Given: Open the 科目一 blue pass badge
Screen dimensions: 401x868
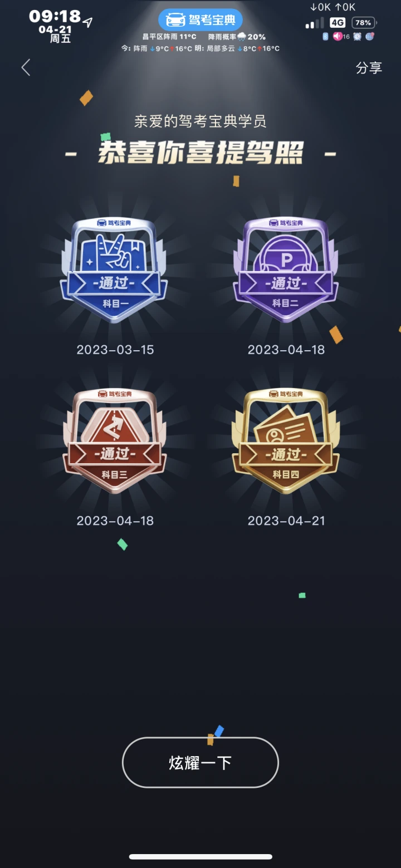Looking at the screenshot, I should [x=114, y=270].
